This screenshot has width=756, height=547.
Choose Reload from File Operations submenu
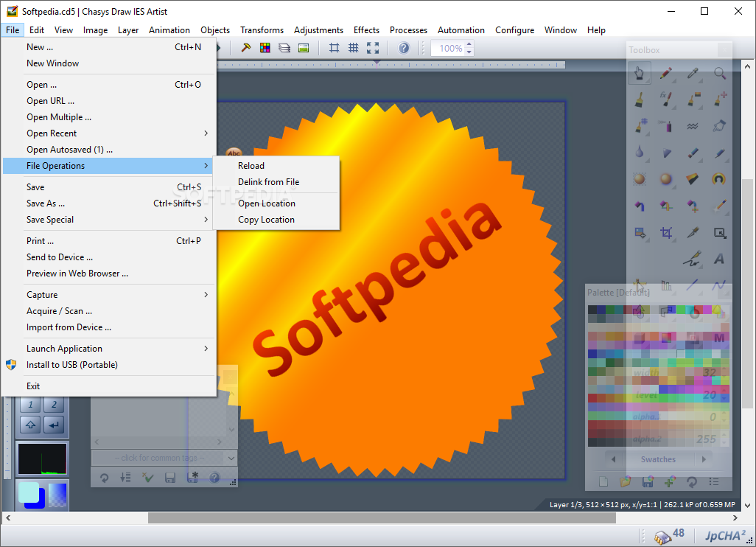pyautogui.click(x=276, y=165)
